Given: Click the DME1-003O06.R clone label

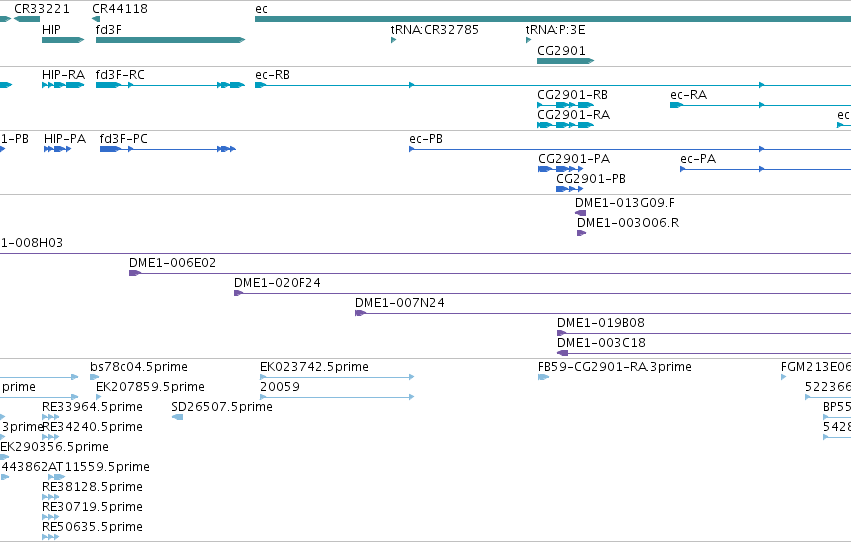Looking at the screenshot, I should (628, 223).
